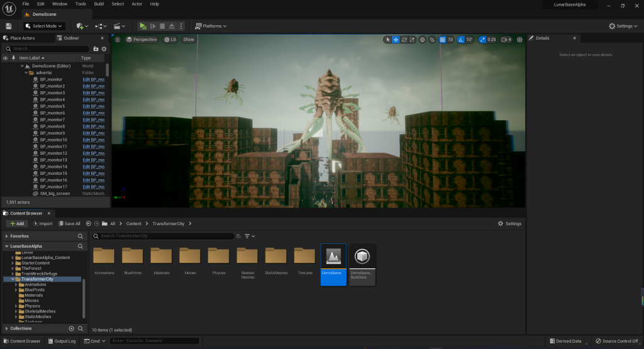Open the viewport hamburger options menu
The image size is (644, 349).
[x=118, y=40]
